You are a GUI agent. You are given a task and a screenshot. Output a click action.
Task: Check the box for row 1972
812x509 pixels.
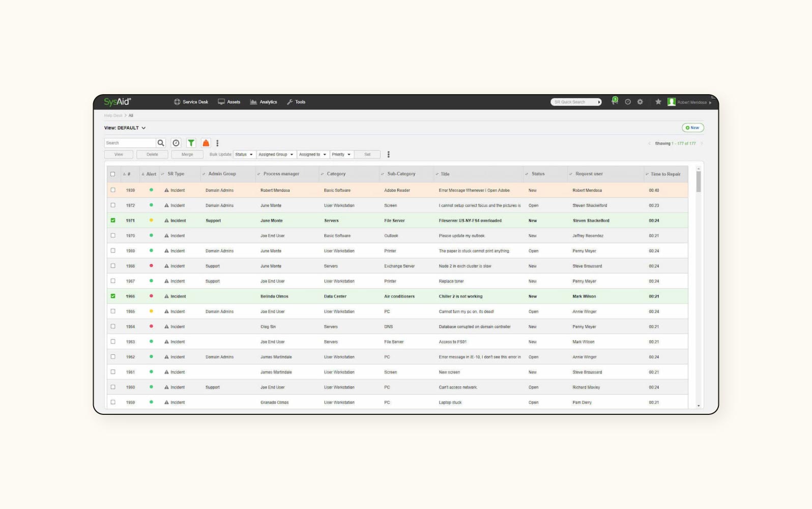click(x=113, y=205)
